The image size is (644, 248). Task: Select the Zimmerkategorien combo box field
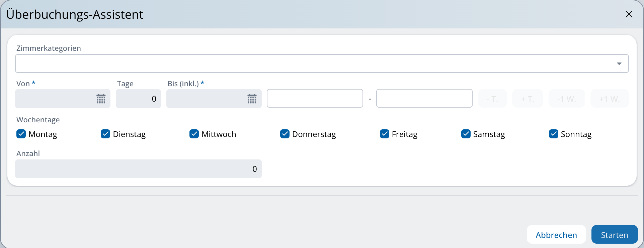coord(315,64)
